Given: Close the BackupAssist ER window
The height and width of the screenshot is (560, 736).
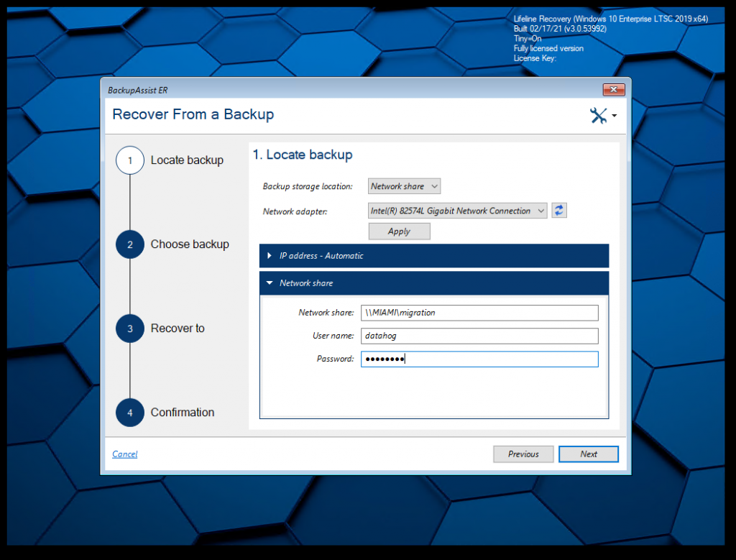Looking at the screenshot, I should click(x=613, y=90).
